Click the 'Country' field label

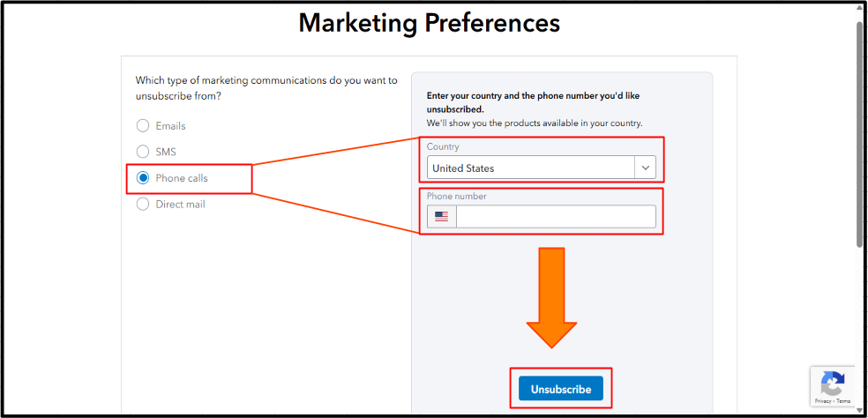(x=443, y=146)
